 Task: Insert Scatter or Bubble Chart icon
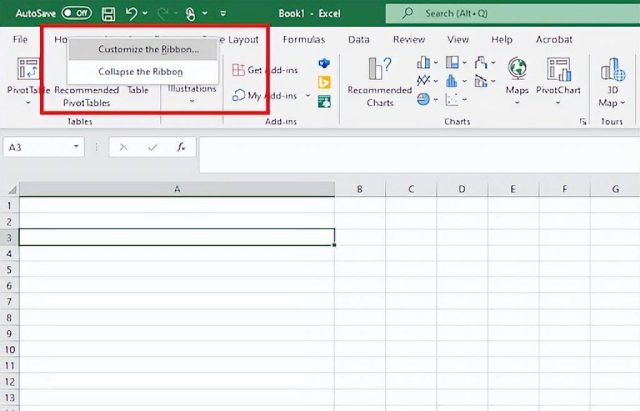coord(451,99)
